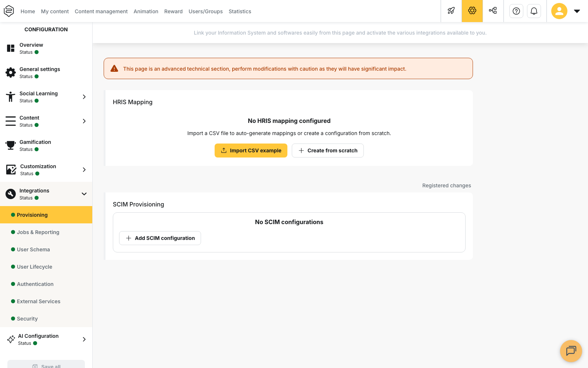The width and height of the screenshot is (588, 368).
Task: Select User Schema in sidebar
Action: [x=46, y=250]
